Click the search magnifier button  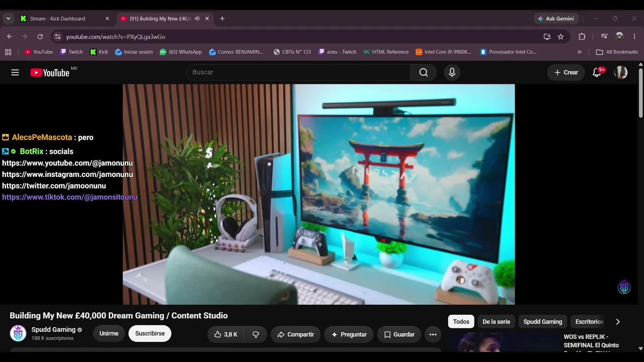click(424, 72)
